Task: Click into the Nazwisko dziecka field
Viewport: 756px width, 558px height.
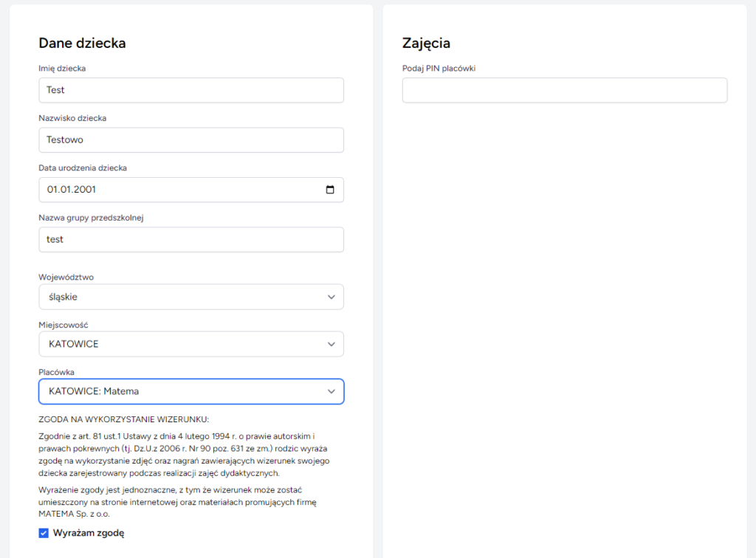Action: point(190,140)
